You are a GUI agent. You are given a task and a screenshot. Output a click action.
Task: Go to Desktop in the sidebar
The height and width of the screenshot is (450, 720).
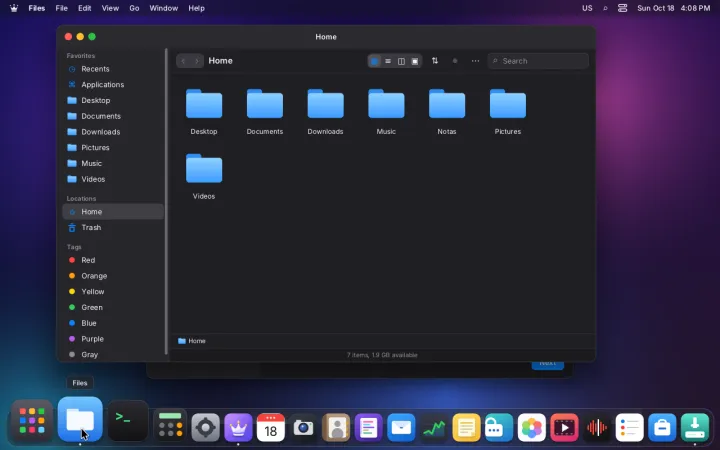tap(113, 100)
